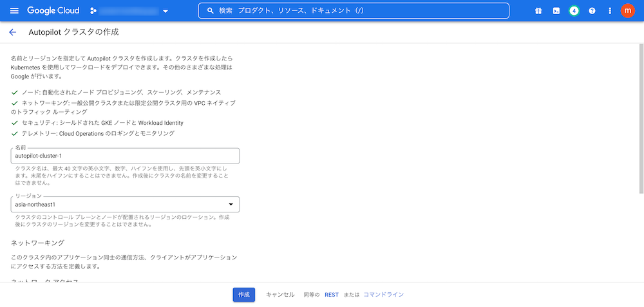
Task: Open the help question mark icon
Action: tap(592, 11)
